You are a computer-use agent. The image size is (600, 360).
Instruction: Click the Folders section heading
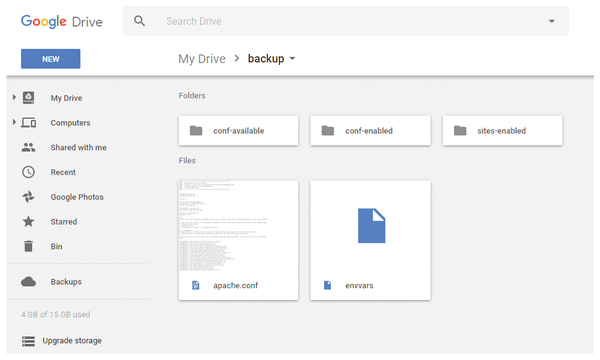[x=192, y=96]
